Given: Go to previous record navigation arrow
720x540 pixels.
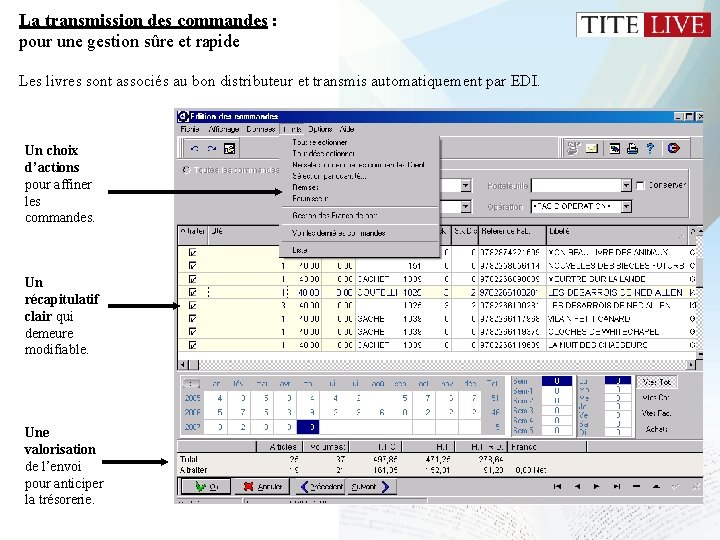Looking at the screenshot, I should [x=577, y=486].
